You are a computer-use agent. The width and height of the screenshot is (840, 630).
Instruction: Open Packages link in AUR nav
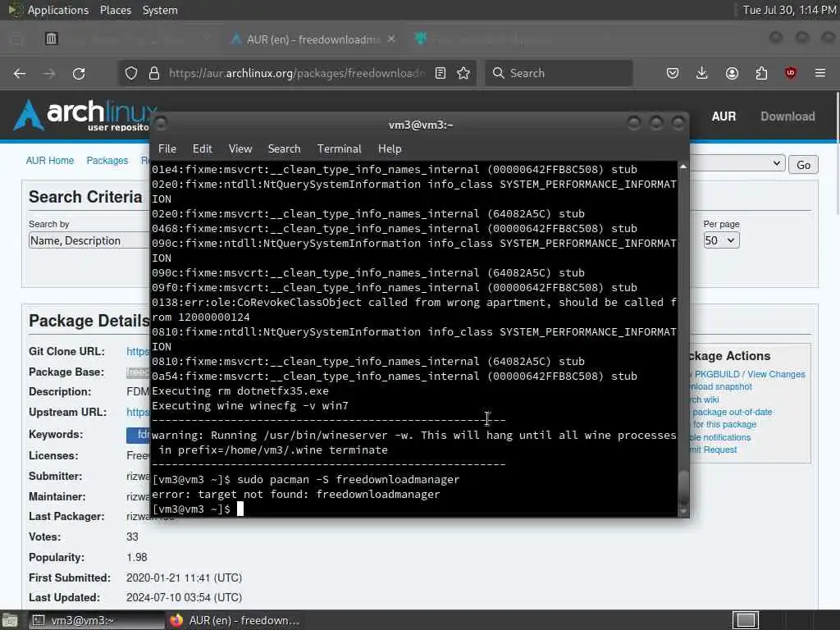(x=107, y=161)
